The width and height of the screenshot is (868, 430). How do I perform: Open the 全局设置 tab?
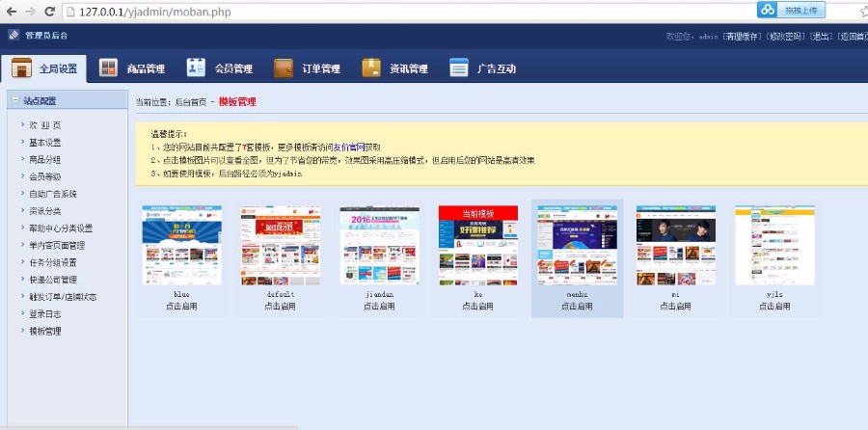(x=43, y=68)
